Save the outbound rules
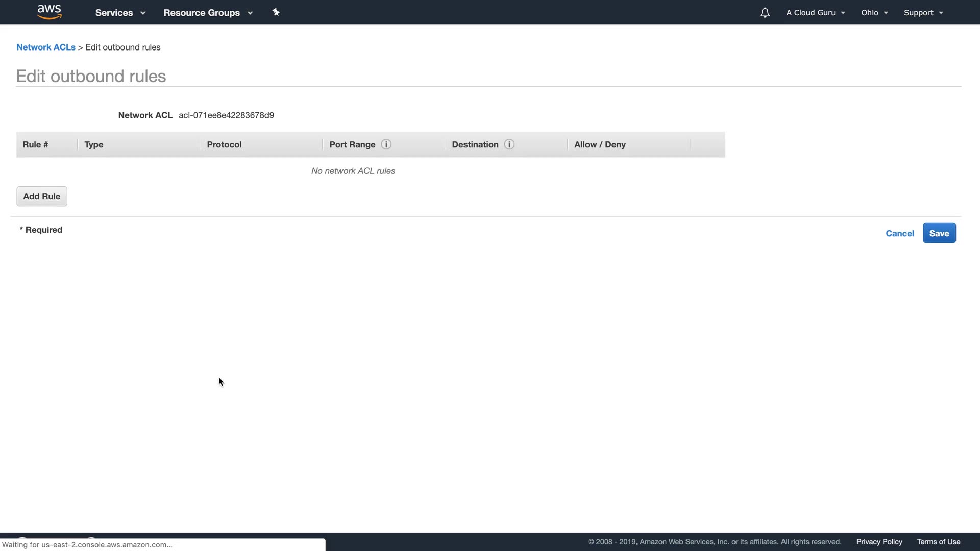This screenshot has width=980, height=551. coord(939,233)
